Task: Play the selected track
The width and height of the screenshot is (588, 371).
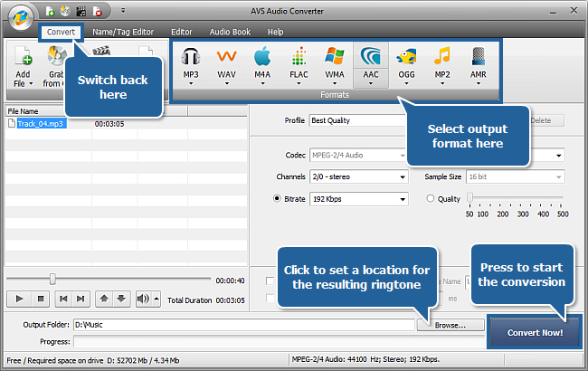Action: (x=20, y=299)
